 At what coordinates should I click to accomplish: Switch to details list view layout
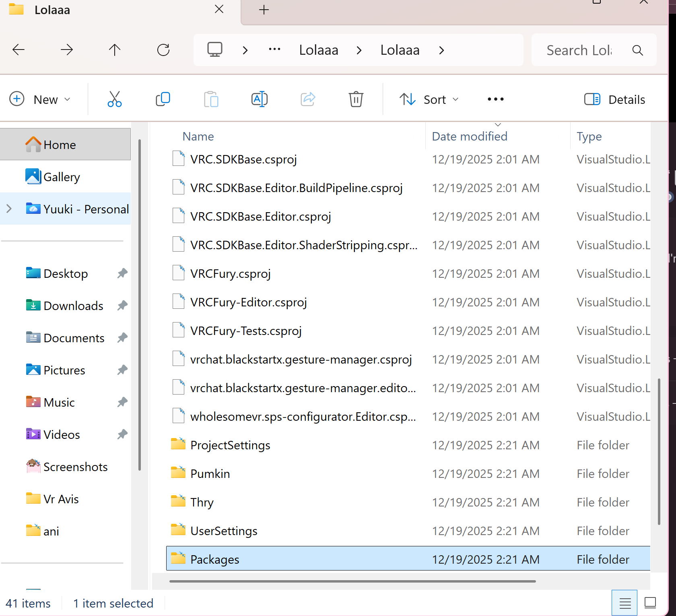click(624, 603)
